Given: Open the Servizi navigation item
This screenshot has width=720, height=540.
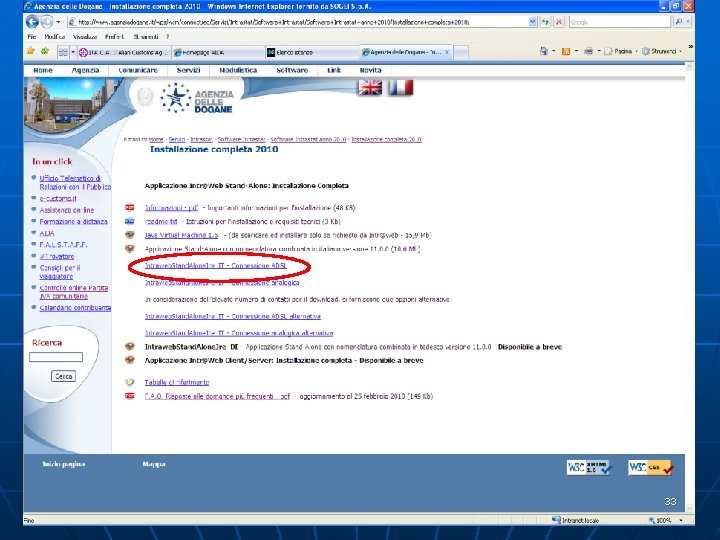Looking at the screenshot, I should (x=188, y=70).
